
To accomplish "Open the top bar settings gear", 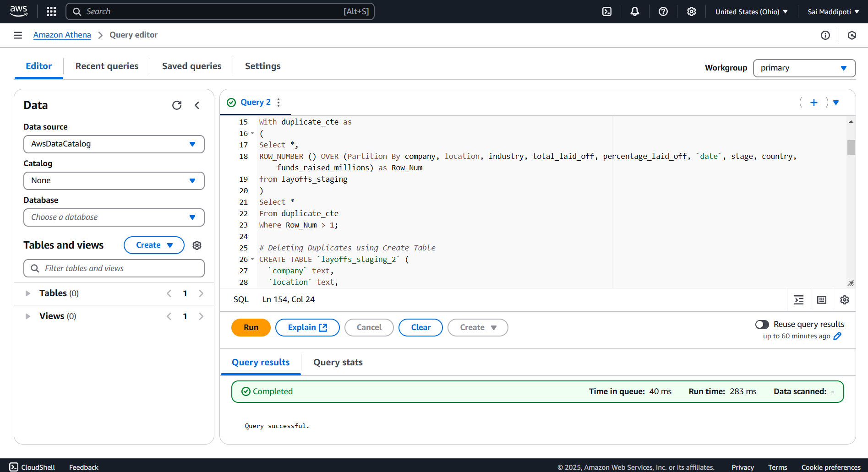I will point(692,11).
